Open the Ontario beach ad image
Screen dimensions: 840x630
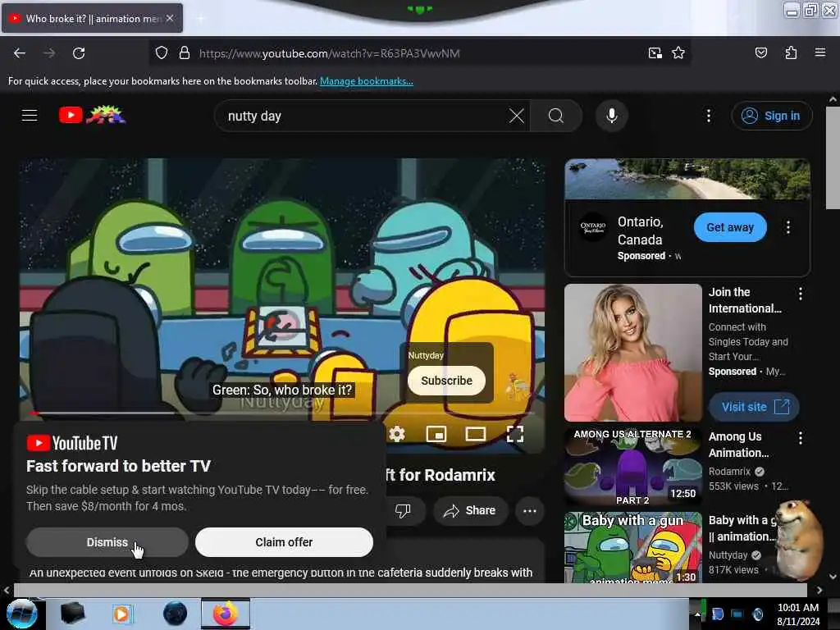coord(687,179)
